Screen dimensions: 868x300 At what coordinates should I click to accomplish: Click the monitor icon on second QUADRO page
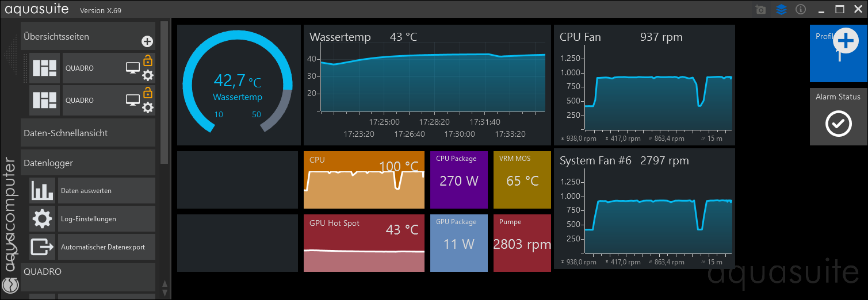pyautogui.click(x=133, y=101)
